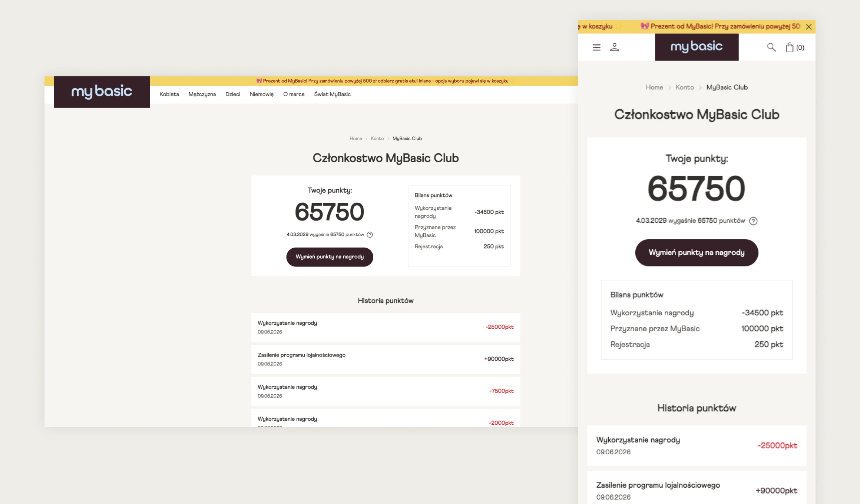The height and width of the screenshot is (504, 860).
Task: Click the points expiry help icon in the desktop view
Action: (370, 235)
